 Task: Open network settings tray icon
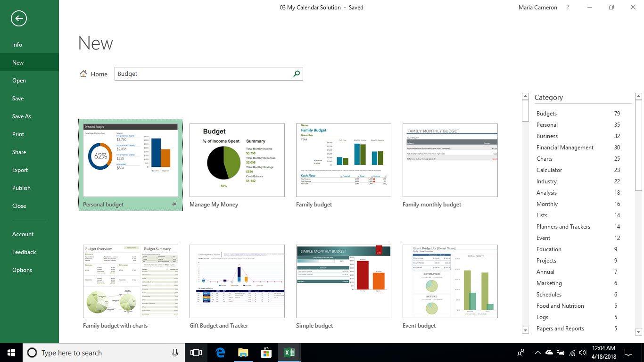pos(572,353)
